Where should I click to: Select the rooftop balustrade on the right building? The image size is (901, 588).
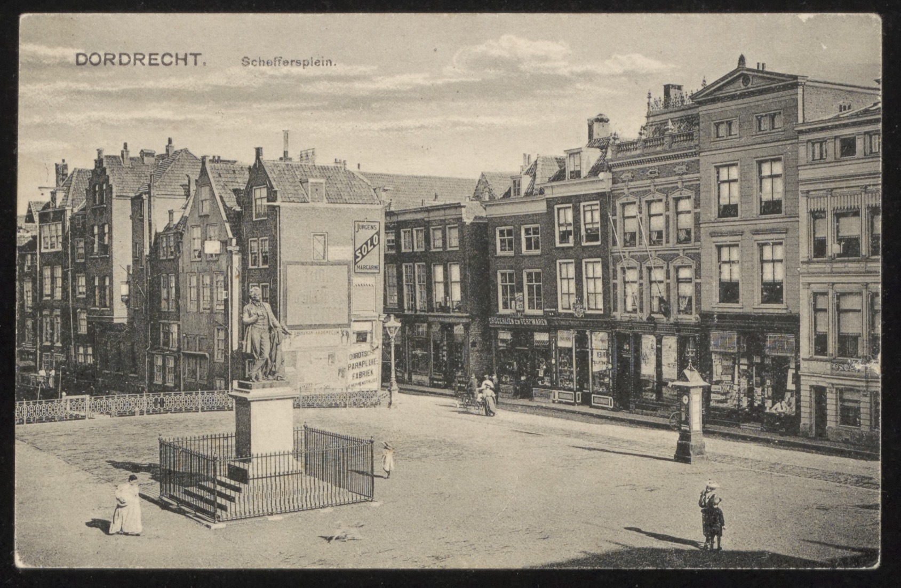pyautogui.click(x=655, y=142)
